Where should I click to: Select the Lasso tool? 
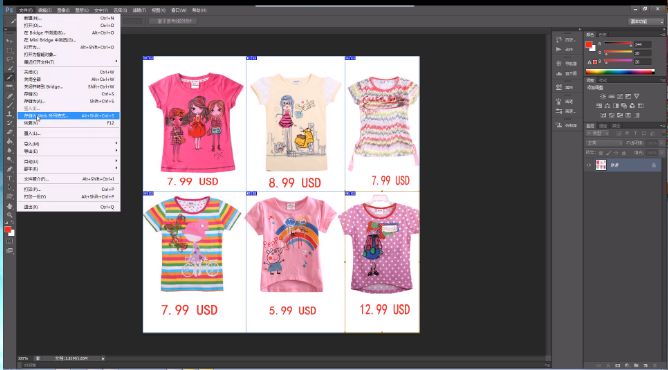pos(9,59)
